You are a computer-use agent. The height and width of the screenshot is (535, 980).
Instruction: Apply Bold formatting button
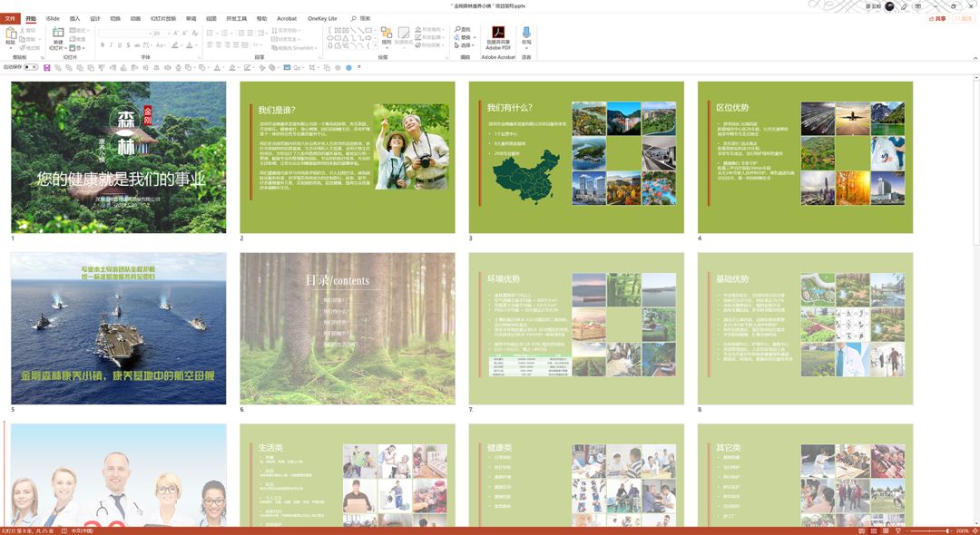coord(102,45)
